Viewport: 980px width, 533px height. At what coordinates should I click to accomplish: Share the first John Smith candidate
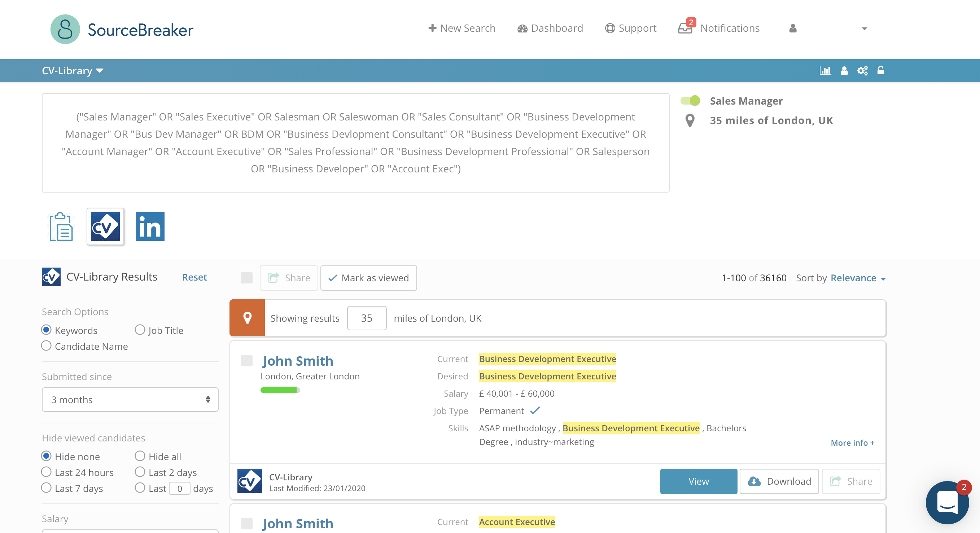851,481
